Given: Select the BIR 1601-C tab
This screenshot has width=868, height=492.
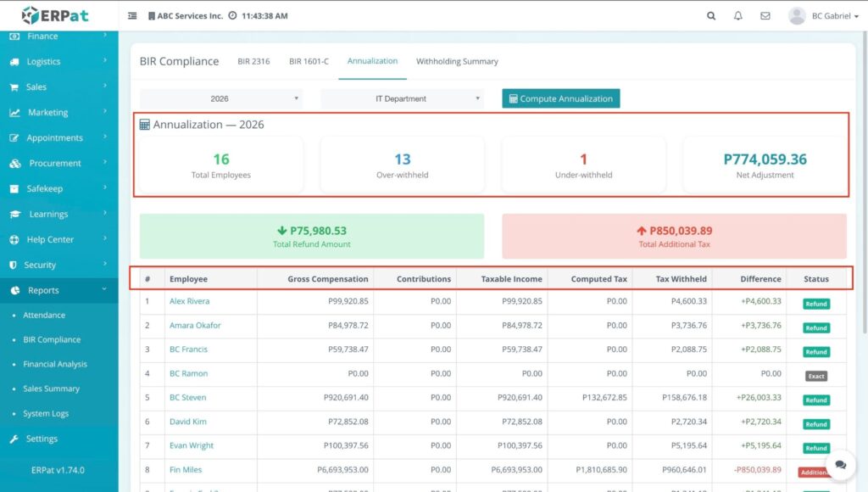Looking at the screenshot, I should 309,61.
